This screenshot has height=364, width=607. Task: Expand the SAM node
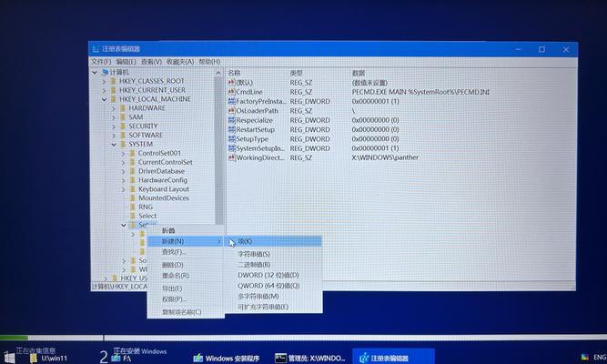[114, 117]
